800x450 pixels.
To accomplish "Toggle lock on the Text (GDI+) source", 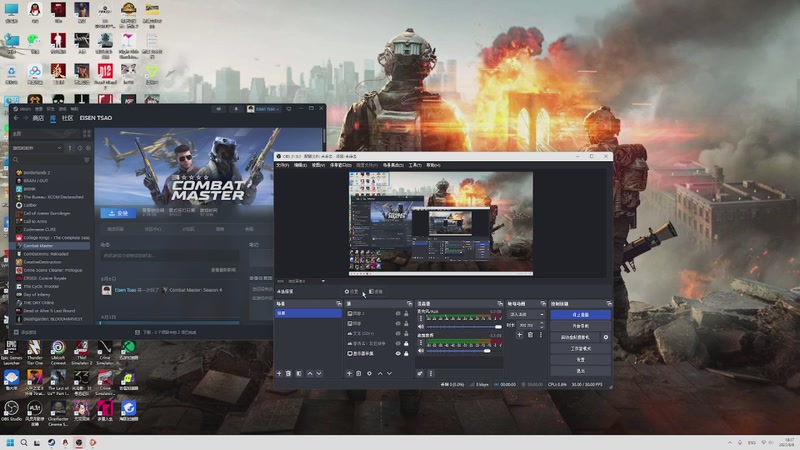I will [x=406, y=333].
